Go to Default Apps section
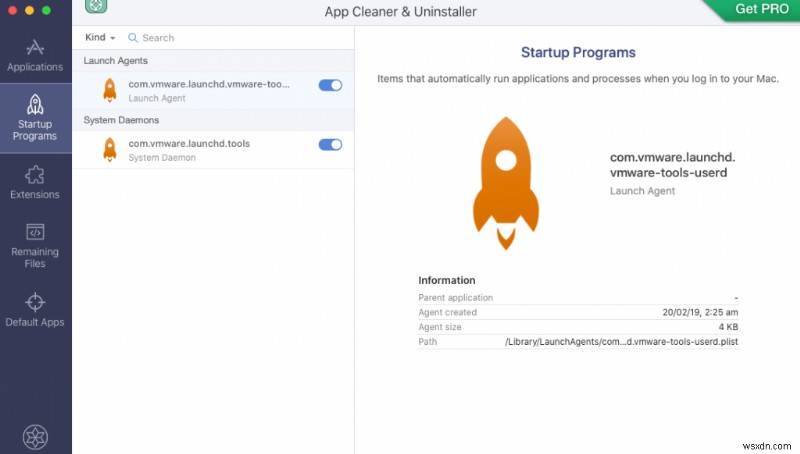 click(x=35, y=310)
